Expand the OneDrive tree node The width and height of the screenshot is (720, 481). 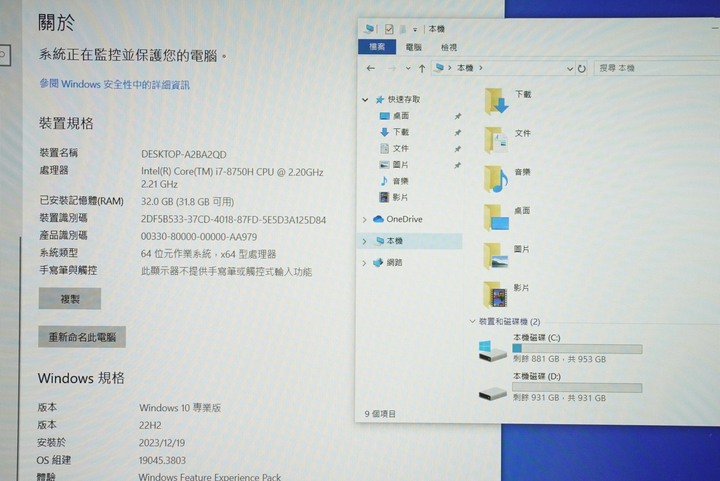pyautogui.click(x=365, y=219)
